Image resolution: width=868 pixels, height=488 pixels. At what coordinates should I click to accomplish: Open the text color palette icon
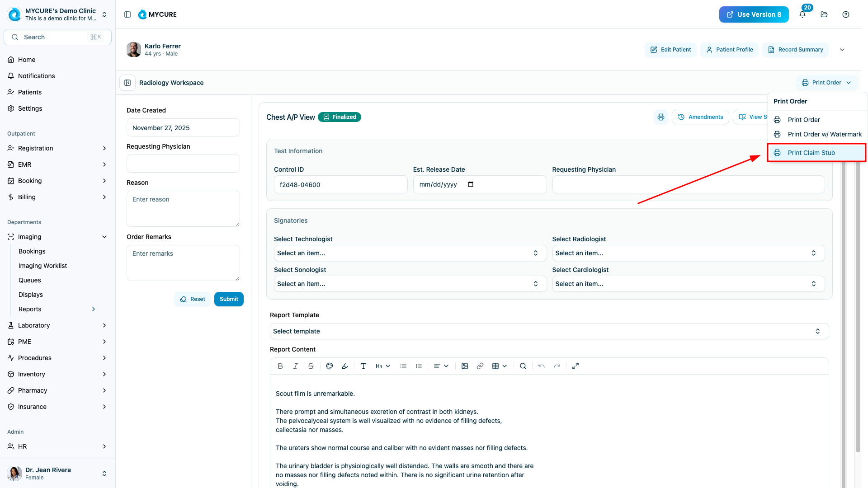pos(330,366)
